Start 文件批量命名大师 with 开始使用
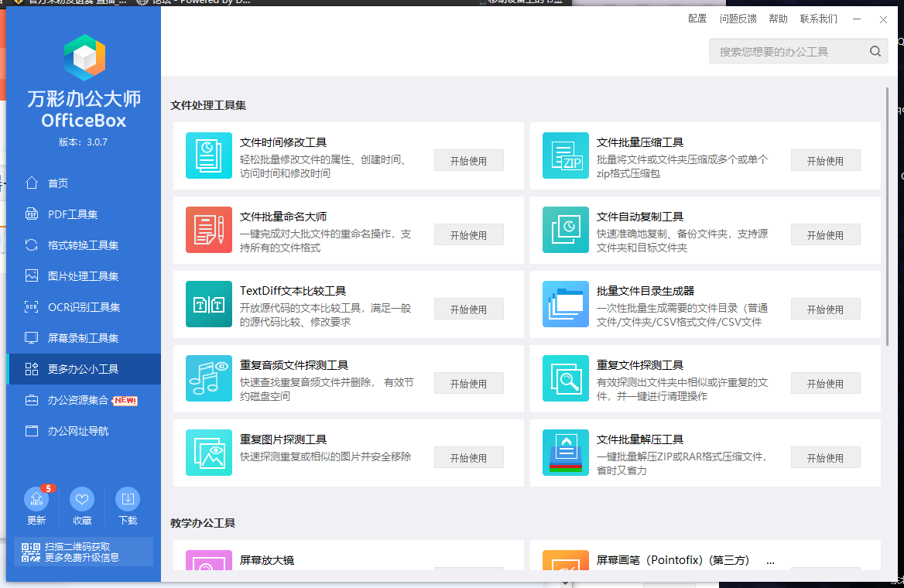Viewport: 904px width, 588px height. (469, 234)
